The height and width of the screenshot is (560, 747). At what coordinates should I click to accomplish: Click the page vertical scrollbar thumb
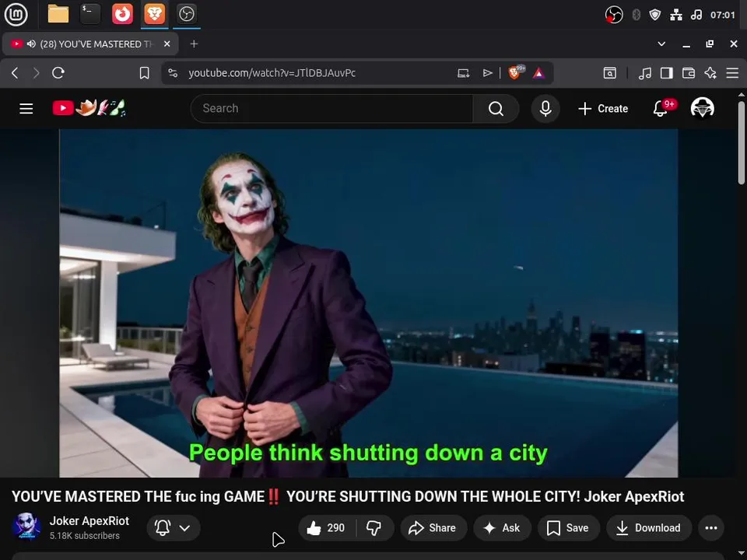741,142
